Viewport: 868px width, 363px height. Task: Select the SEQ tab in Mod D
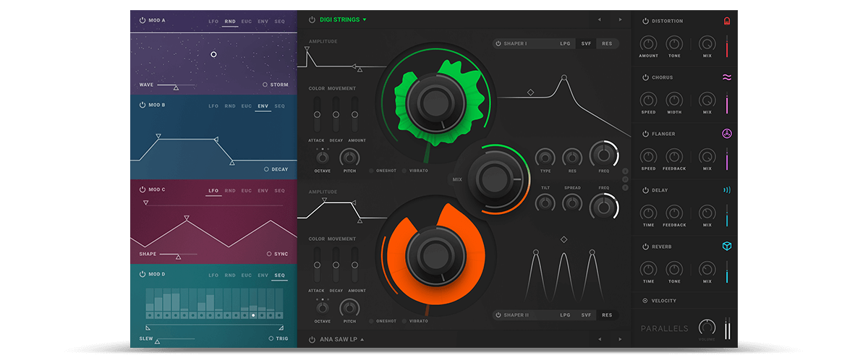279,275
